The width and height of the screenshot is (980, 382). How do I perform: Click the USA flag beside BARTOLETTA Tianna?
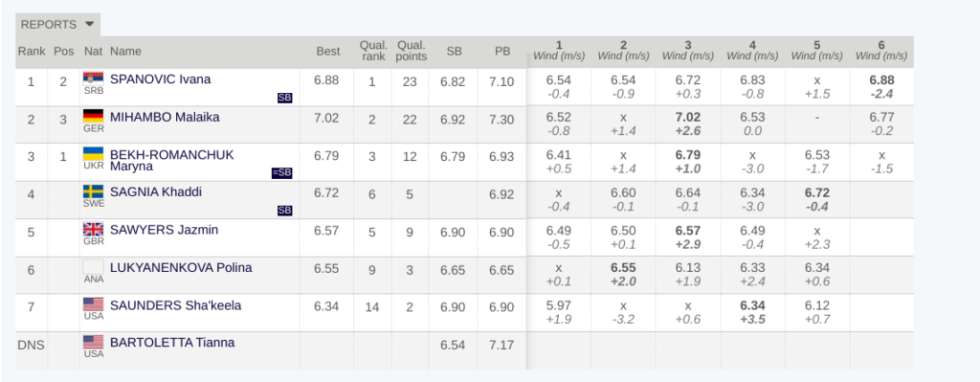coord(93,342)
